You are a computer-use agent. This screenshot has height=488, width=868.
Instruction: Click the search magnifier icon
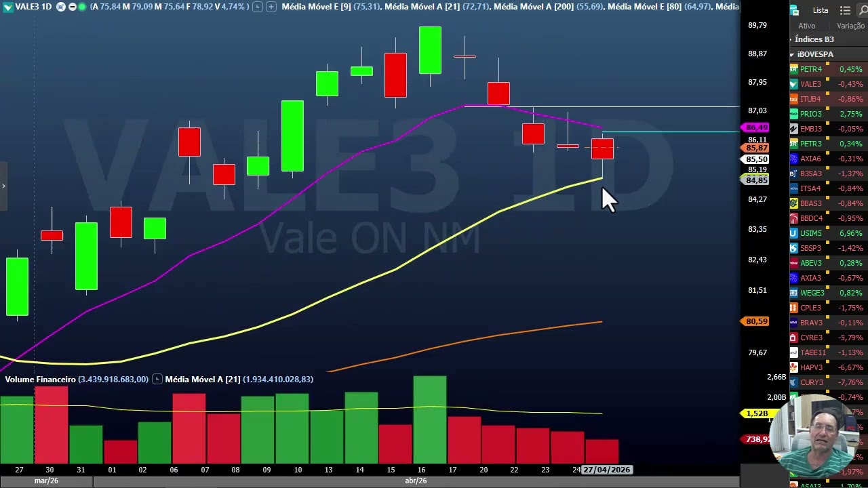863,10
